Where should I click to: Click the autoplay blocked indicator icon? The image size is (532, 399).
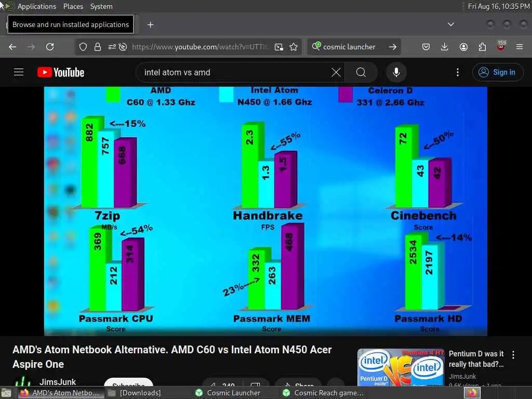(x=123, y=47)
